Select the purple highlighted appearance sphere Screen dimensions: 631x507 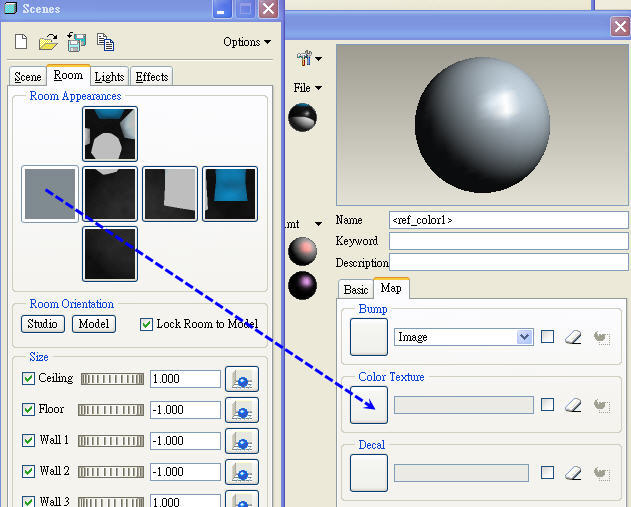303,285
